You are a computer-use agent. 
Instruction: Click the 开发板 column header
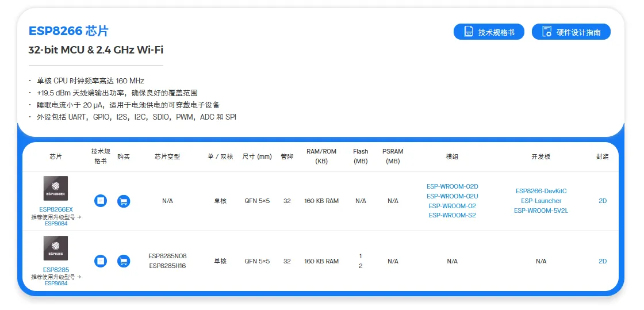(x=541, y=156)
